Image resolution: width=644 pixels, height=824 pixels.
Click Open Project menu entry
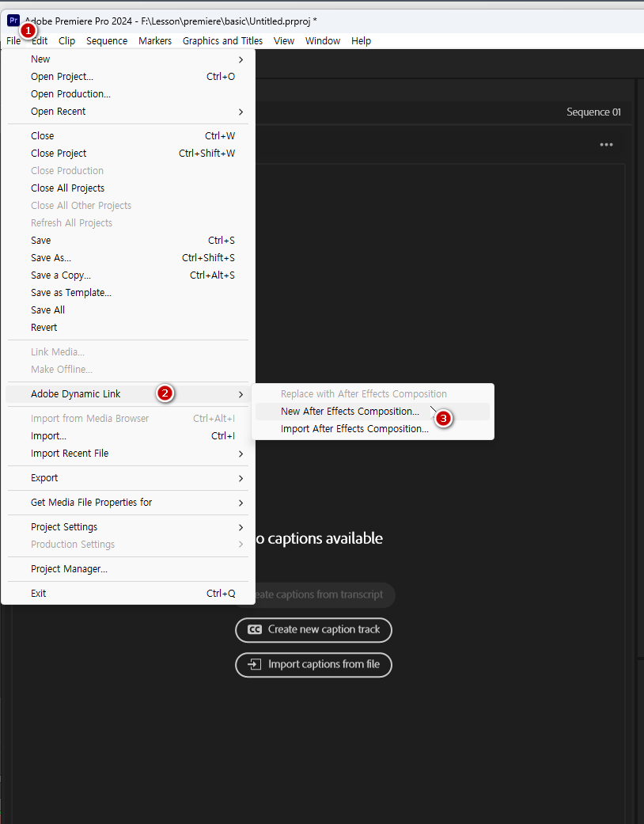(62, 77)
